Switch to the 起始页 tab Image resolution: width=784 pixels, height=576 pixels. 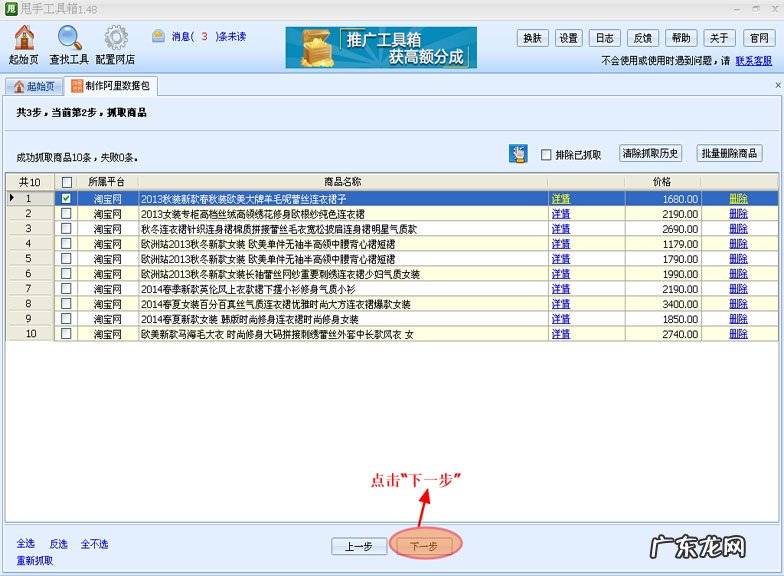(34, 86)
